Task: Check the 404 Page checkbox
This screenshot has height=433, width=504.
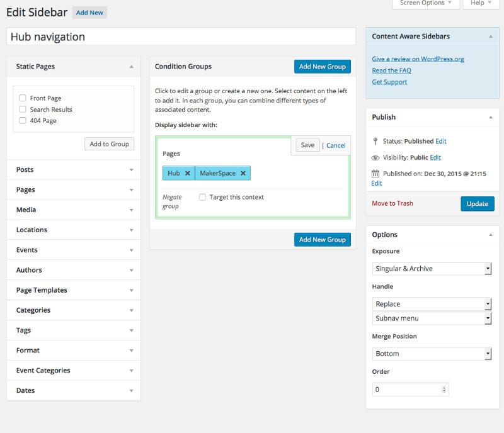Action: pyautogui.click(x=23, y=120)
